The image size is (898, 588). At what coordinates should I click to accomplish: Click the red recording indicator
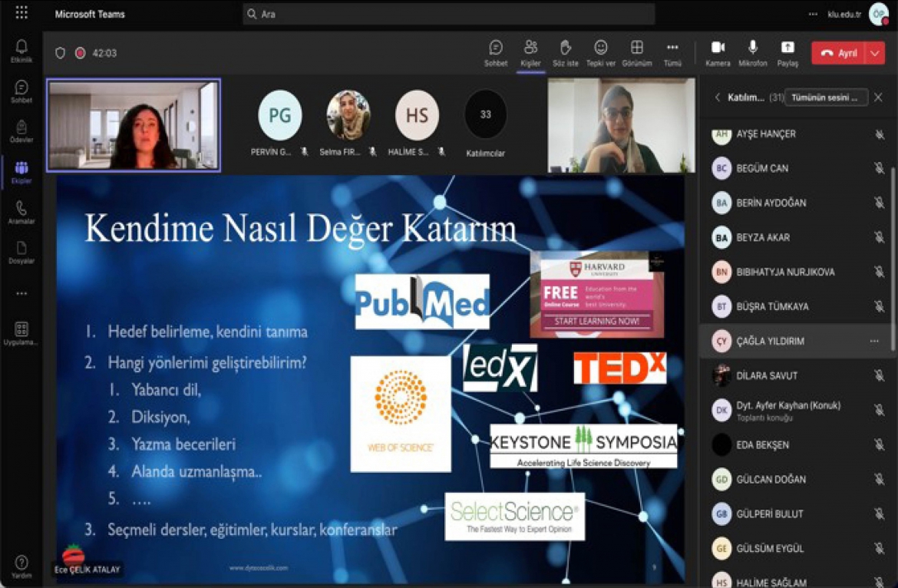point(80,53)
